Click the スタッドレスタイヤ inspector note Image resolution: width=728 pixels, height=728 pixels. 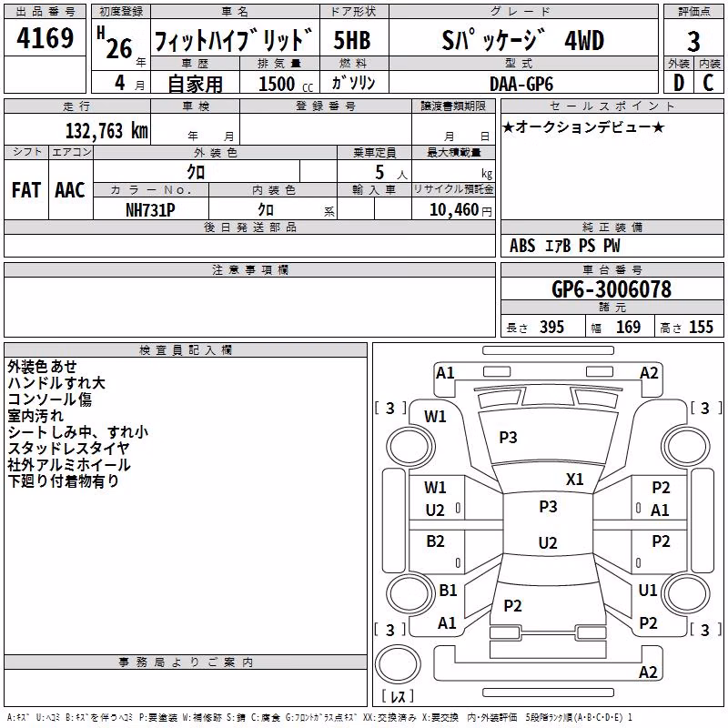point(69,449)
